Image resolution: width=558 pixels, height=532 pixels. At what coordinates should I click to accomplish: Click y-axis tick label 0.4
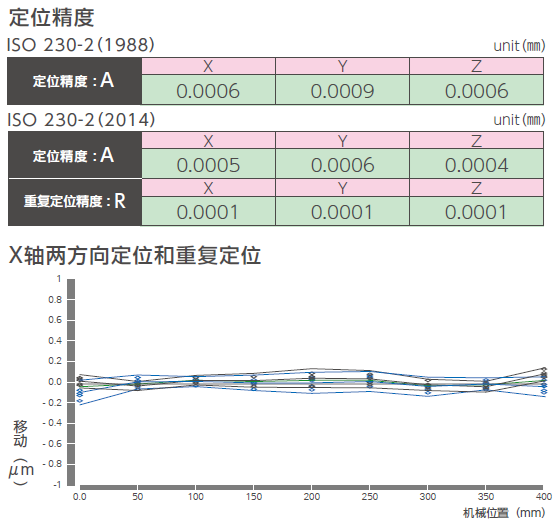point(55,341)
